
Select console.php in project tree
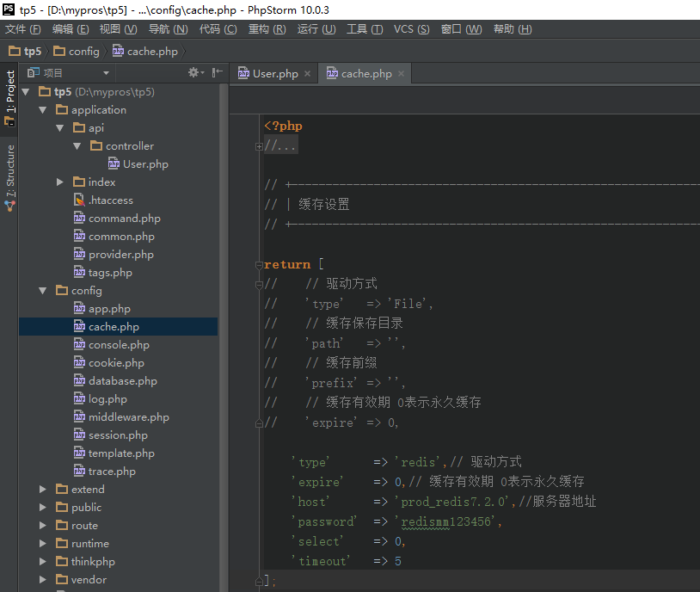[119, 345]
